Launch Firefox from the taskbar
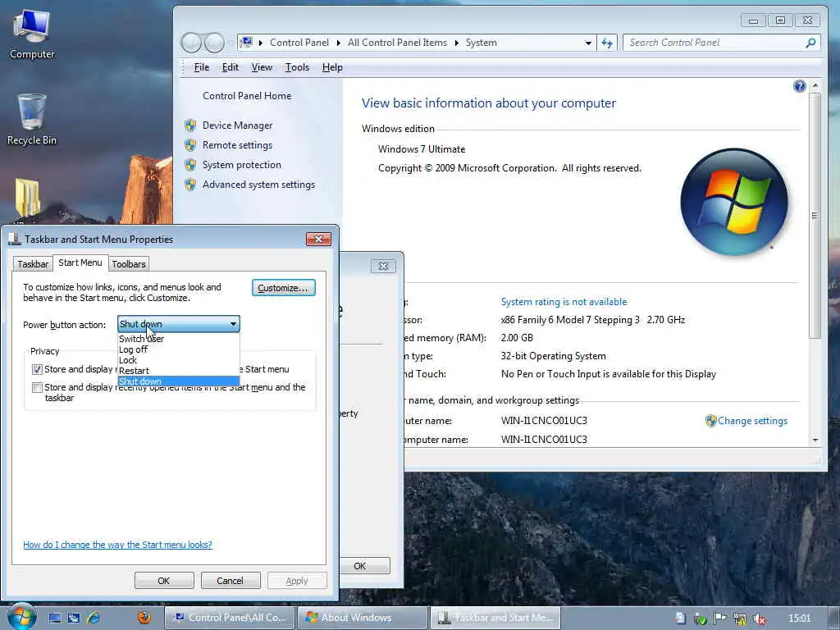This screenshot has height=630, width=840. pyautogui.click(x=144, y=617)
